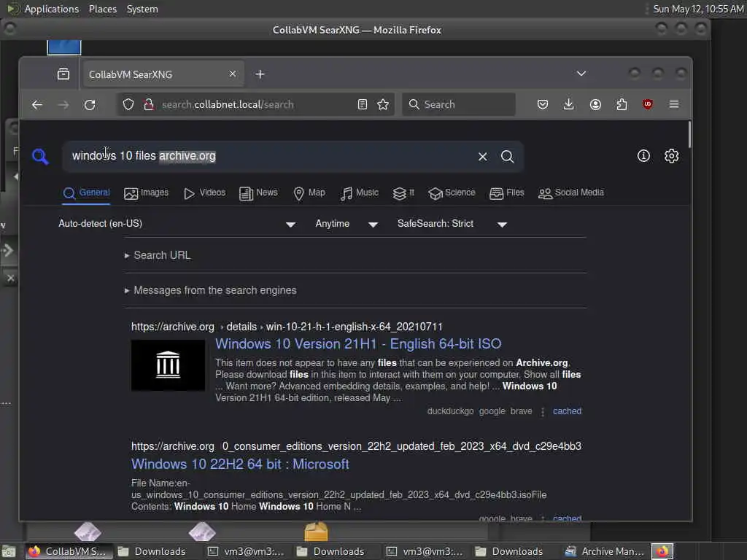Click the page vertical scrollbar

click(x=689, y=135)
